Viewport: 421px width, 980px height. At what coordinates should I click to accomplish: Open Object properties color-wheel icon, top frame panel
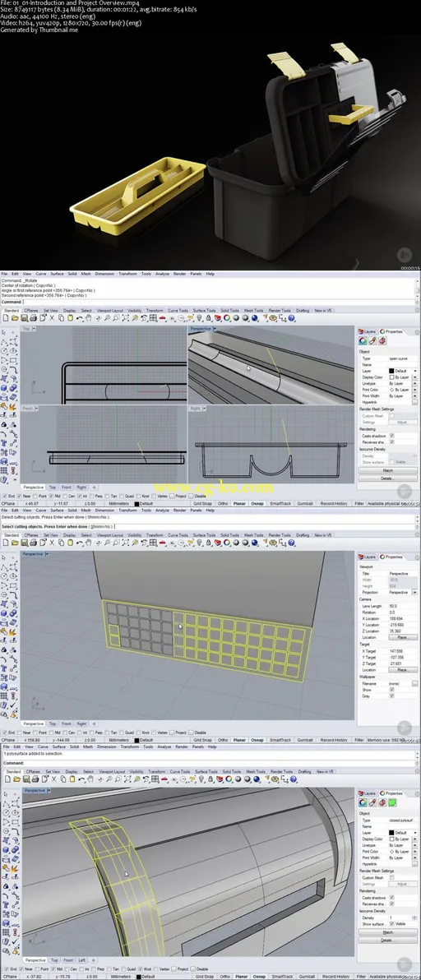pos(363,341)
